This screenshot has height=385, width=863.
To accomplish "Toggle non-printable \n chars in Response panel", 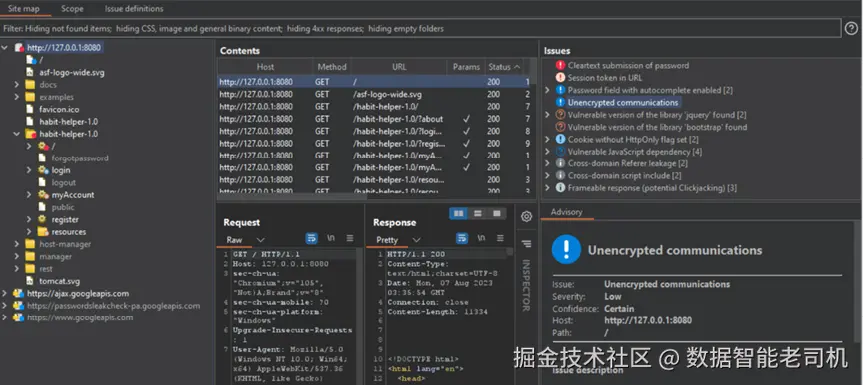I will [x=481, y=238].
